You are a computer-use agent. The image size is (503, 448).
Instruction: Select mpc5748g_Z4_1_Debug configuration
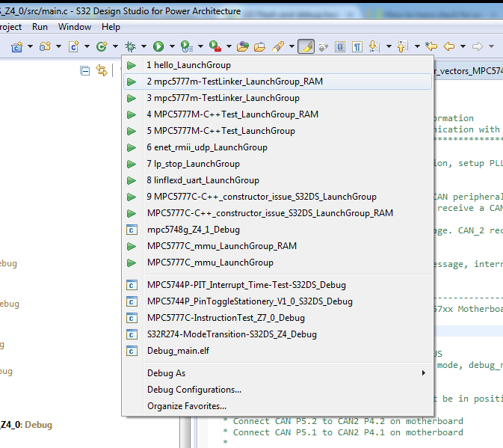(277, 230)
